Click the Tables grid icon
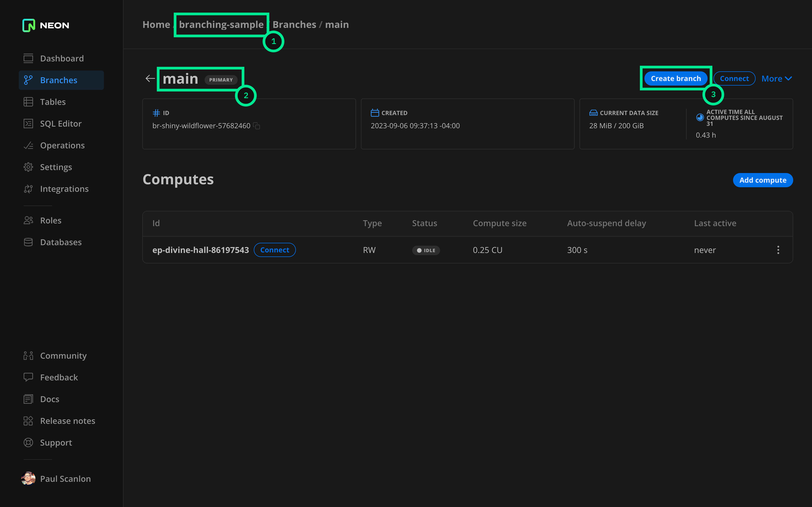The height and width of the screenshot is (507, 812). click(x=28, y=102)
